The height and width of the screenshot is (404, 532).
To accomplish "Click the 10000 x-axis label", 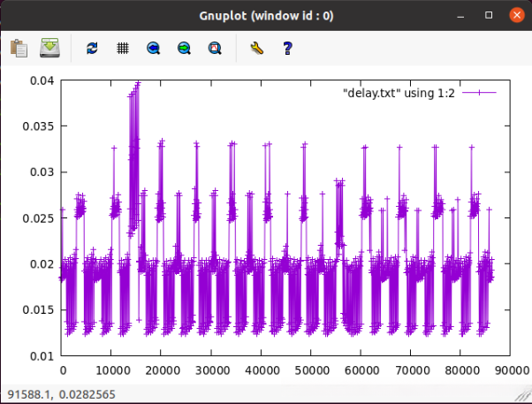I will pos(113,370).
